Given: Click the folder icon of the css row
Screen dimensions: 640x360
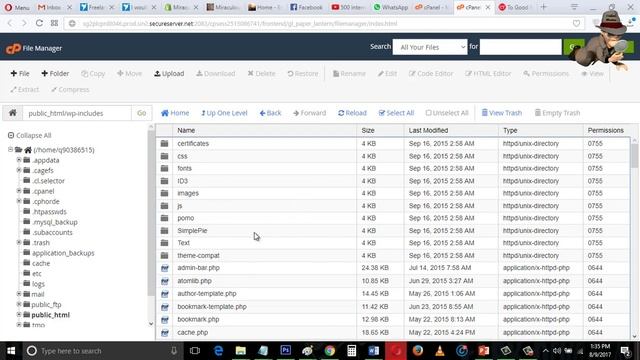Looking at the screenshot, I should pyautogui.click(x=164, y=156).
